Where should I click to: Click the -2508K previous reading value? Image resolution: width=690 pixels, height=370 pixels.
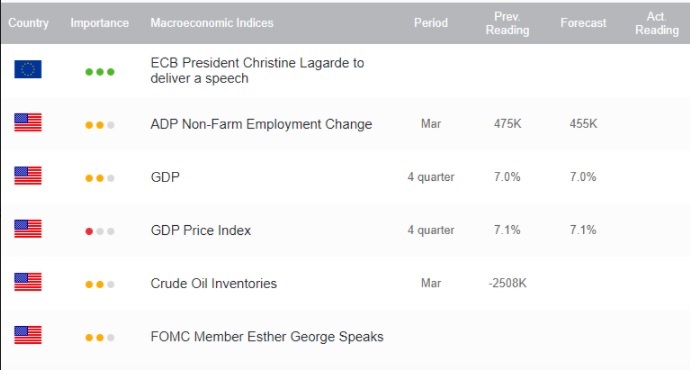[507, 283]
